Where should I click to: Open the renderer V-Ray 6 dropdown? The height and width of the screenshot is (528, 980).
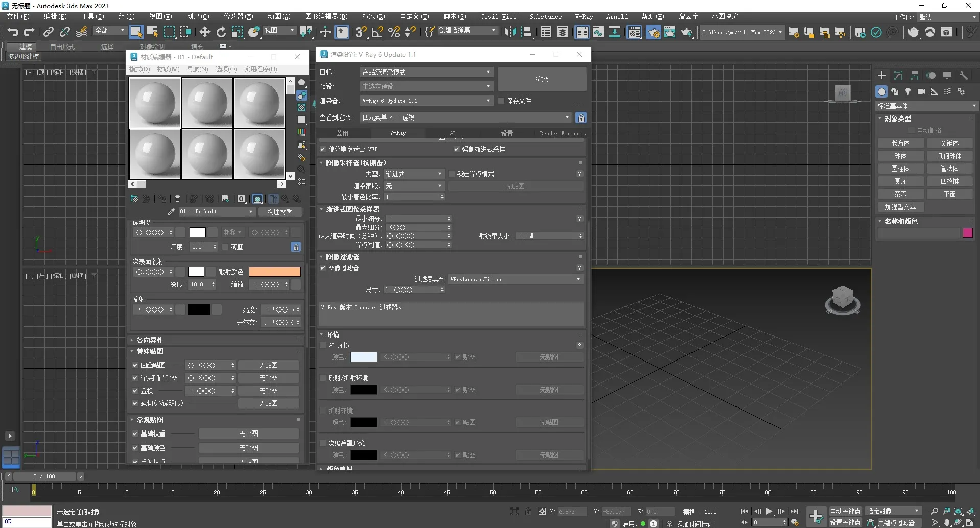tap(426, 101)
